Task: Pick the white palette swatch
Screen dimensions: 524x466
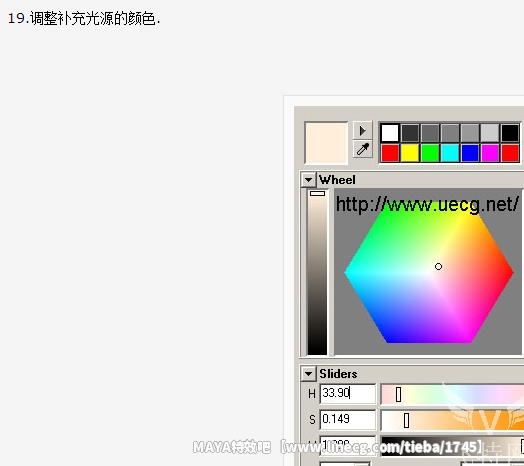Action: click(x=390, y=133)
